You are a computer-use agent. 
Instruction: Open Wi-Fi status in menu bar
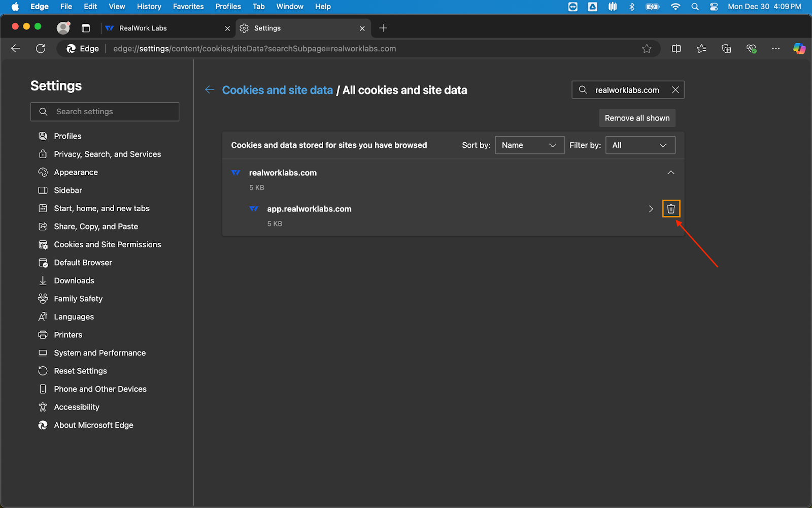[x=675, y=7]
